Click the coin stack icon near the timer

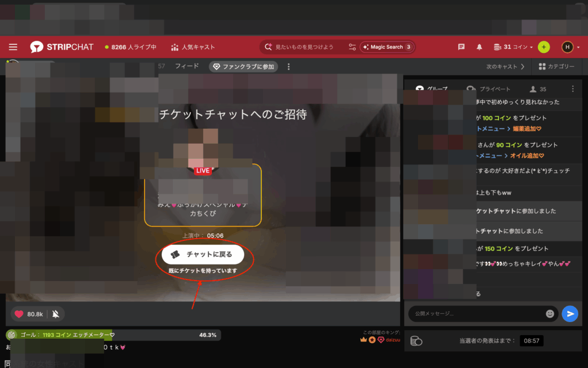(415, 340)
